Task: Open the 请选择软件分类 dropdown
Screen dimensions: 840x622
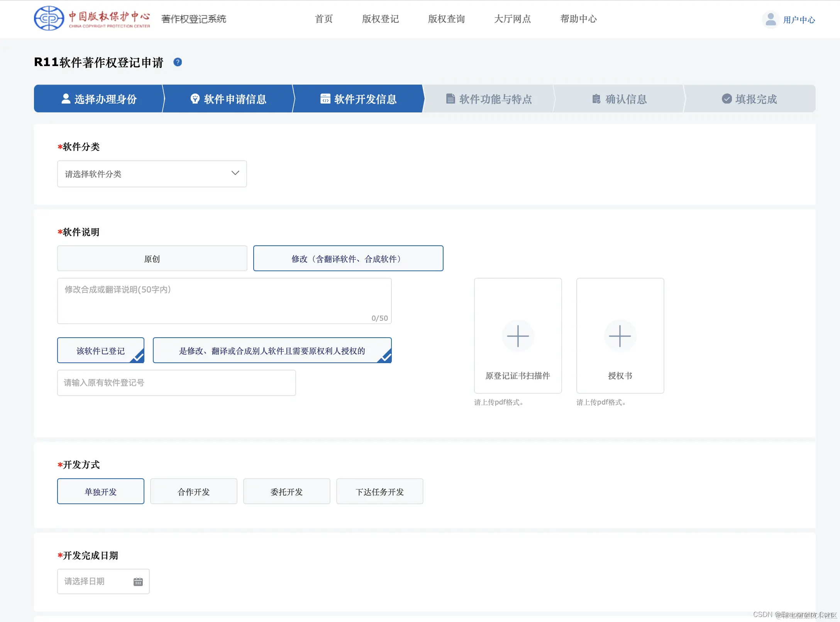Action: [x=152, y=174]
